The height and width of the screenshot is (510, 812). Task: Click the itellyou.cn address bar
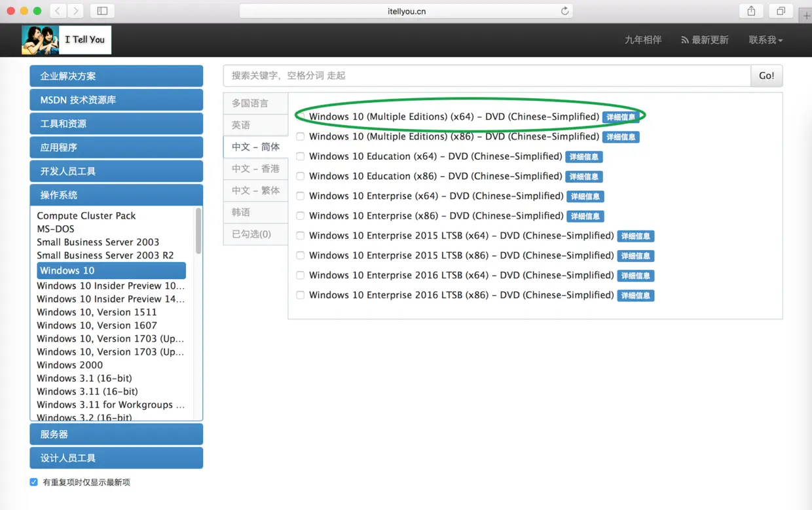click(x=406, y=11)
